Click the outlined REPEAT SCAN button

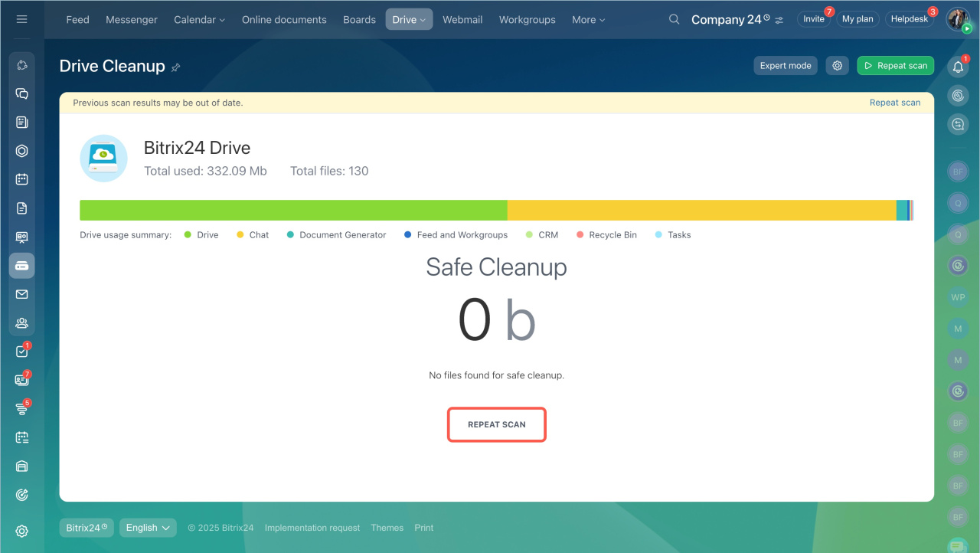497,424
